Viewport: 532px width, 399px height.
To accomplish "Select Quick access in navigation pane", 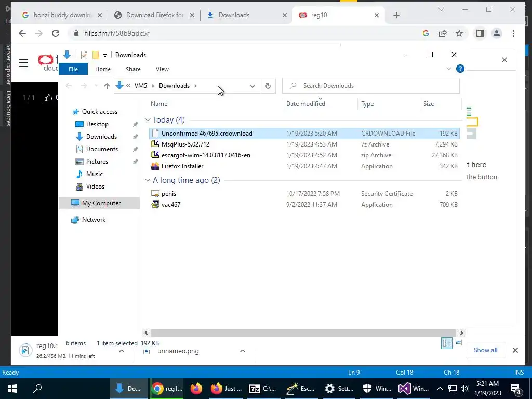I will [x=99, y=112].
